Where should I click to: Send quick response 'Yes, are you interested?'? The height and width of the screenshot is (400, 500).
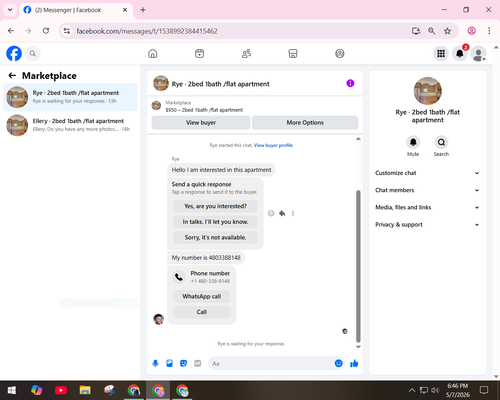click(215, 206)
